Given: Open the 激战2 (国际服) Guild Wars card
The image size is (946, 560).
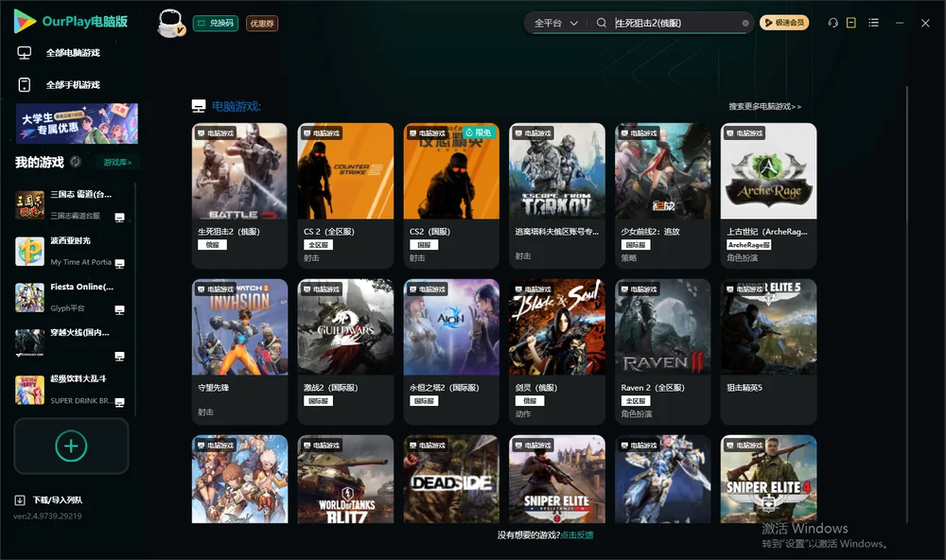Looking at the screenshot, I should click(x=345, y=352).
